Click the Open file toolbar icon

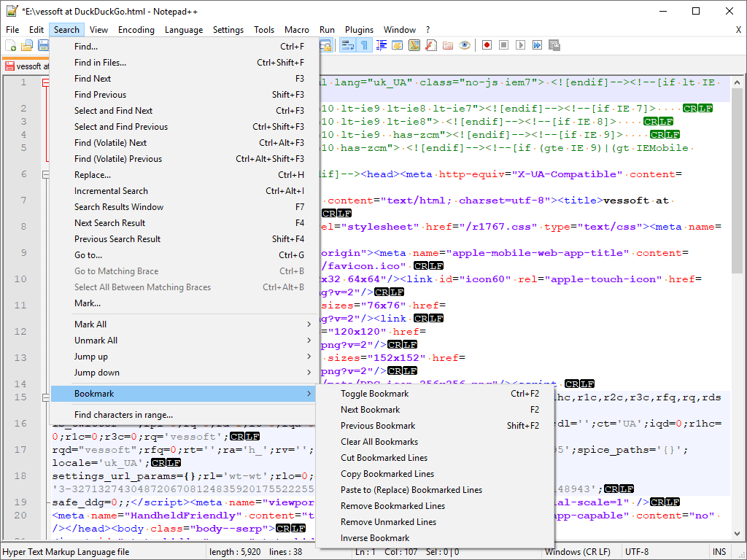[x=27, y=46]
